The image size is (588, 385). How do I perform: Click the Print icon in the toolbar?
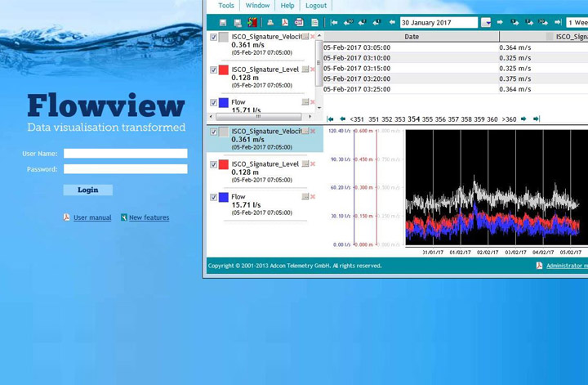270,23
